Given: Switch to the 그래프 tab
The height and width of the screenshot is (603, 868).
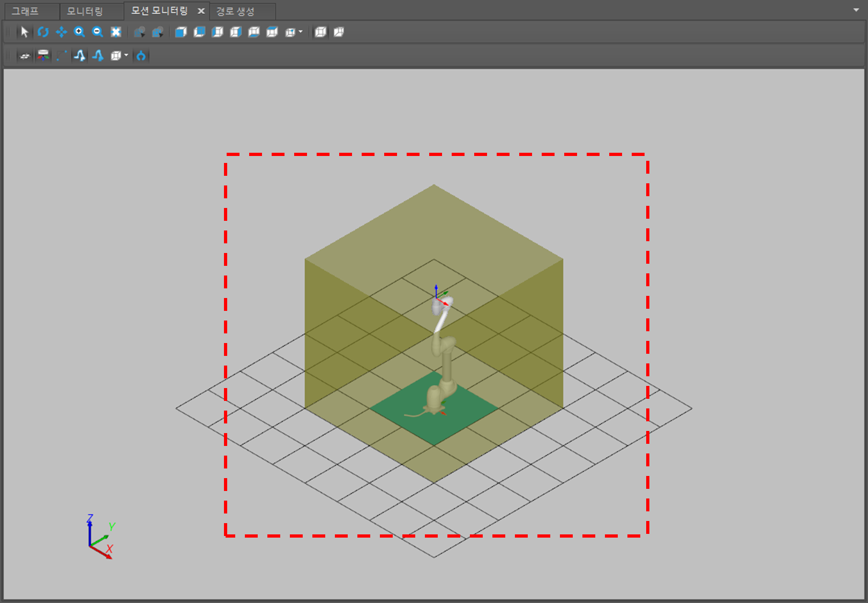Looking at the screenshot, I should point(25,11).
